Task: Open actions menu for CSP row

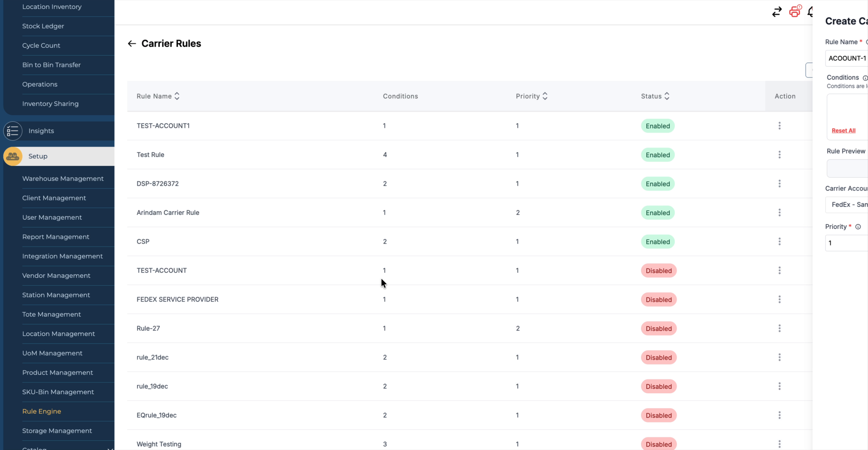Action: (x=779, y=241)
